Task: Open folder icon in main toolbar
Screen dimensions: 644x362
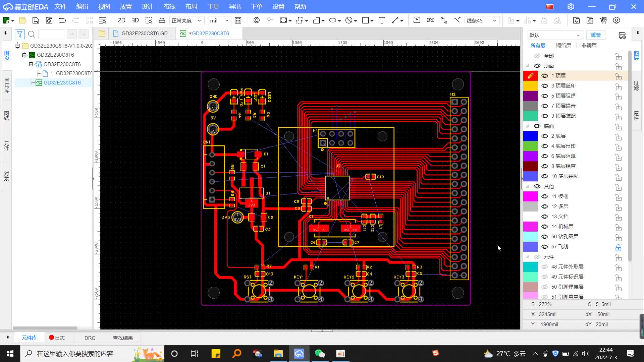Action: point(22,20)
